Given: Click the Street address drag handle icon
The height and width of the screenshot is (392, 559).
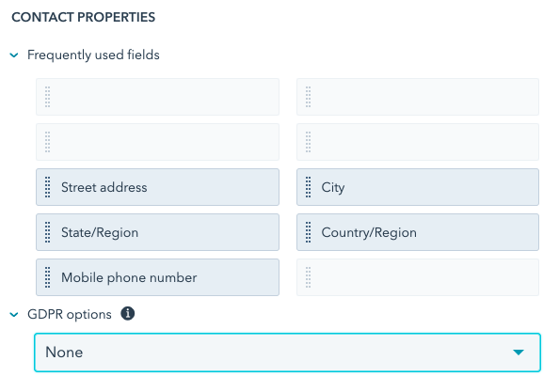Looking at the screenshot, I should pos(47,187).
